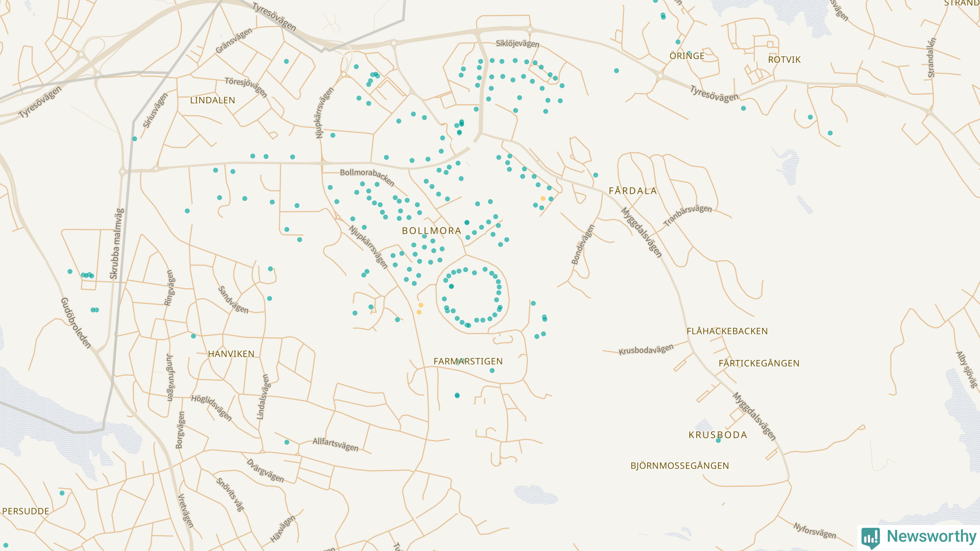Click the Skrubba malmväg road label
Viewport: 980px width, 551px height.
coord(117,243)
